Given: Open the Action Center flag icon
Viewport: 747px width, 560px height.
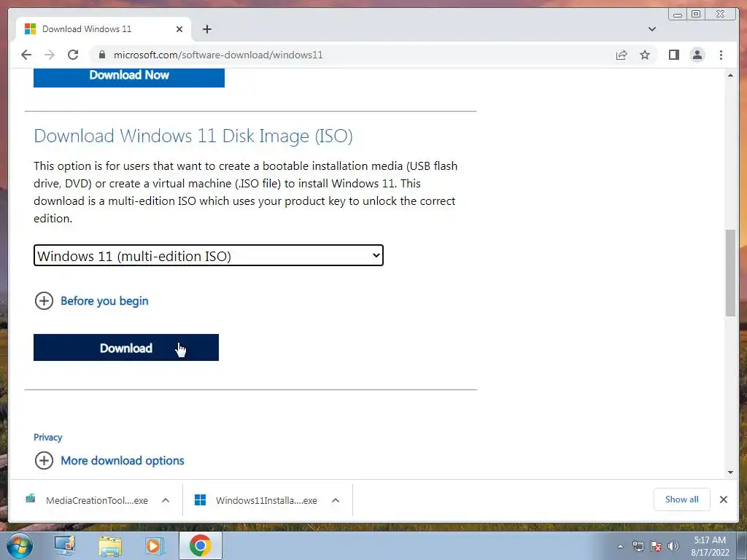Looking at the screenshot, I should (x=656, y=546).
